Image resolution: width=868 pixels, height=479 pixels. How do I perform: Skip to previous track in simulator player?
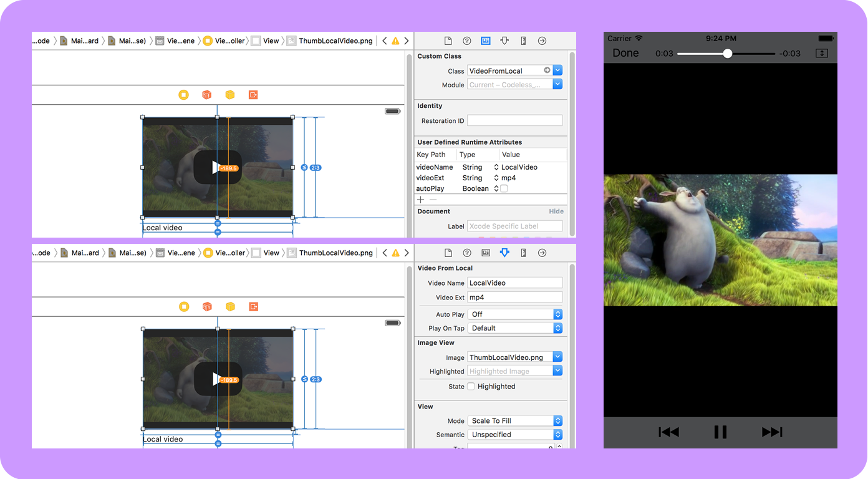[x=668, y=432]
